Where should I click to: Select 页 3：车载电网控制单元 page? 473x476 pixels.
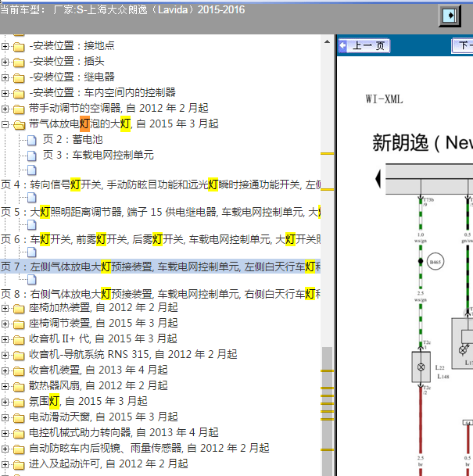[x=98, y=155]
